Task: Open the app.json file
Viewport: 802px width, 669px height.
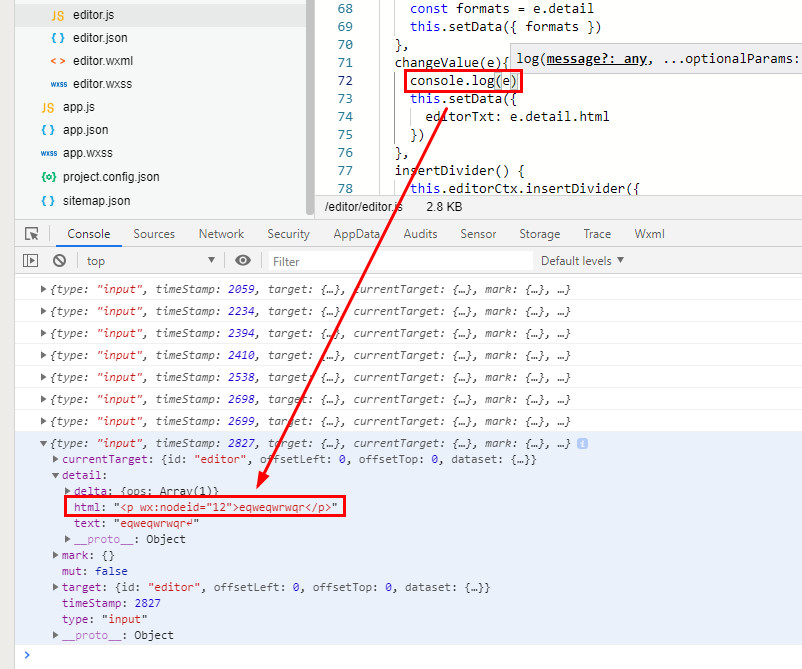Action: click(x=85, y=130)
